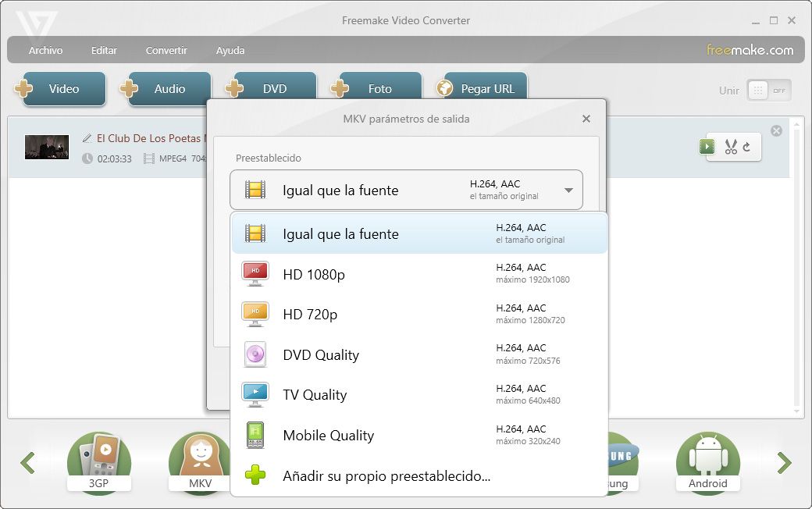Open the Convertir menu
This screenshot has width=812, height=509.
pos(166,50)
